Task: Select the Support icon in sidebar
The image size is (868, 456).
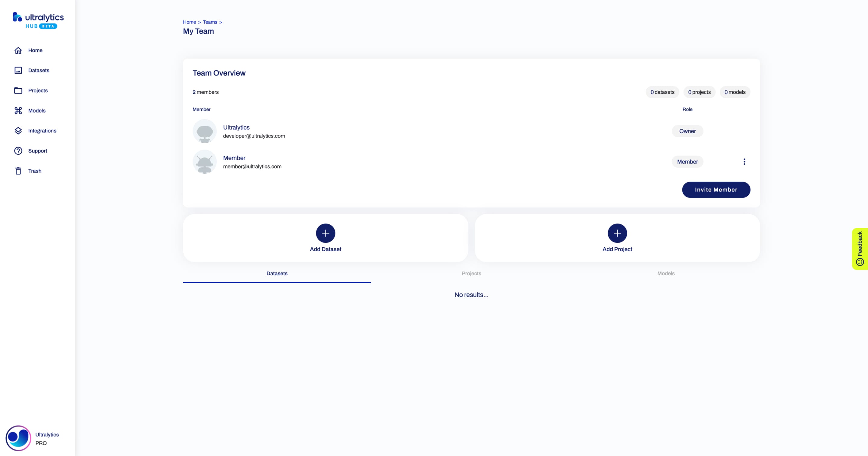Action: pyautogui.click(x=18, y=150)
